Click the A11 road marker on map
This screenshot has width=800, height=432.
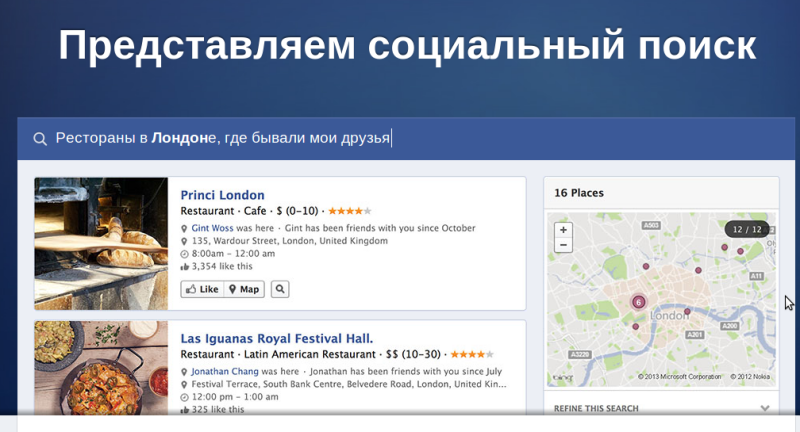click(756, 276)
